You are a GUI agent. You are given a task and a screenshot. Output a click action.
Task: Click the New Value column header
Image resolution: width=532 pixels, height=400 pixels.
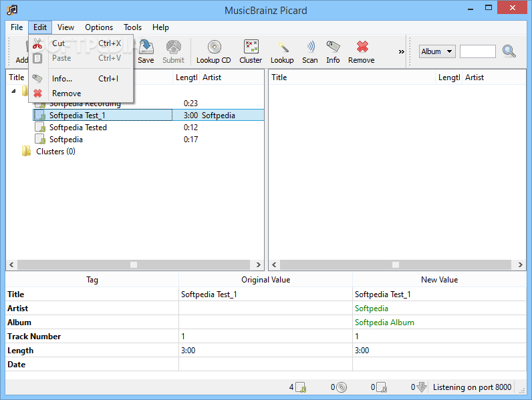click(x=439, y=280)
